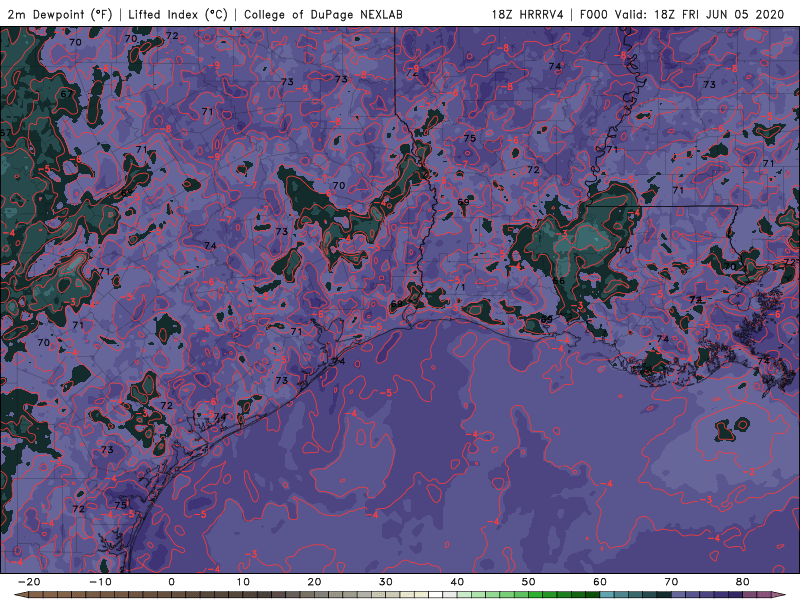Screen dimensions: 800x600
Task: Click the "18Z HRRRV4" model run label
Action: 527,15
